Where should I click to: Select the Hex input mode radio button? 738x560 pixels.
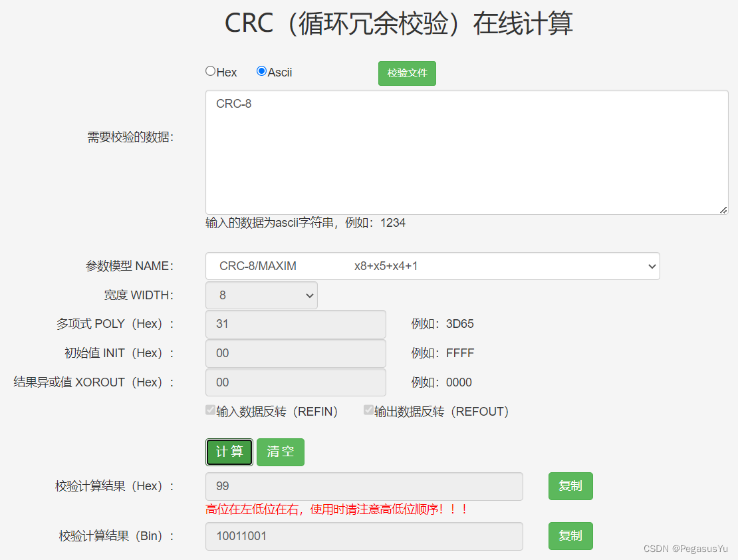pos(210,70)
